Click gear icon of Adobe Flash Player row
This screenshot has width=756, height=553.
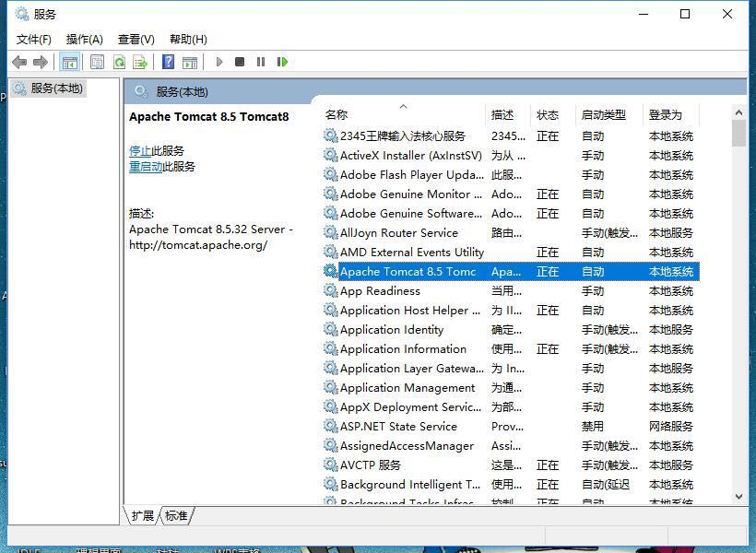(330, 174)
